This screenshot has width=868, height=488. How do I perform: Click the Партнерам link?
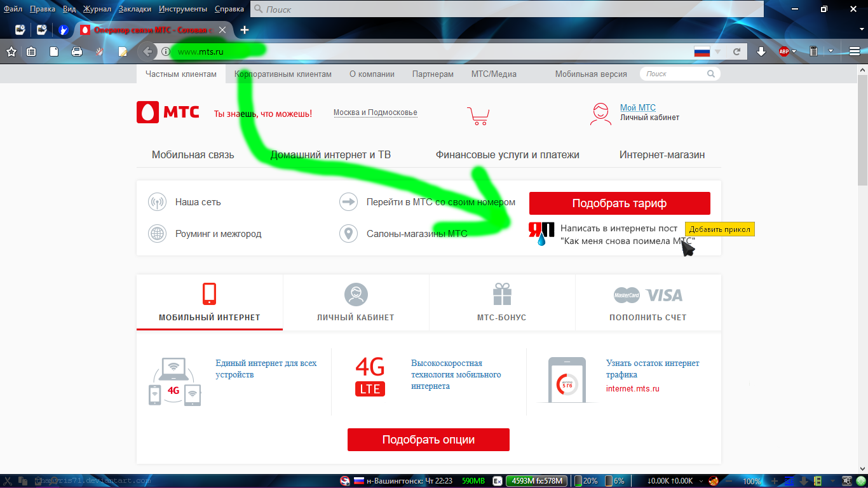click(x=433, y=74)
